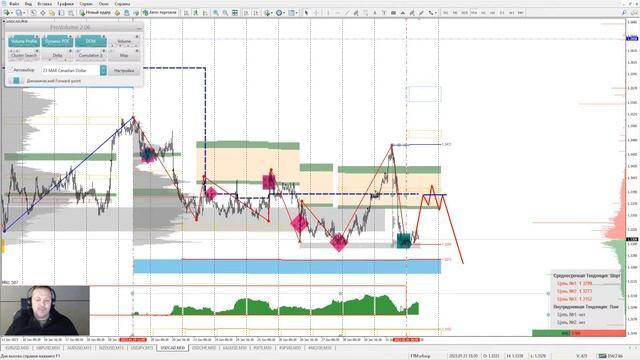The height and width of the screenshot is (360, 640).
Task: Zoom in on the chart
Action: click(x=216, y=13)
